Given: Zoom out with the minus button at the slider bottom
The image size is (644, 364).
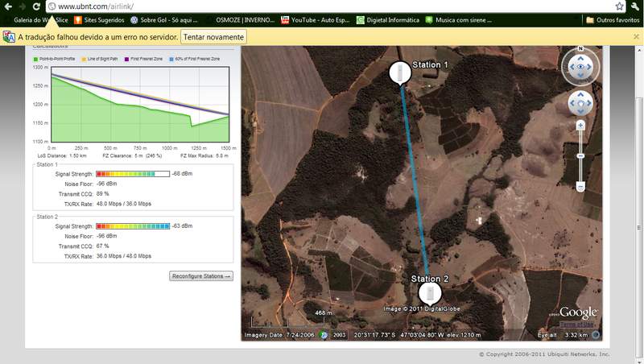Looking at the screenshot, I should 580,187.
